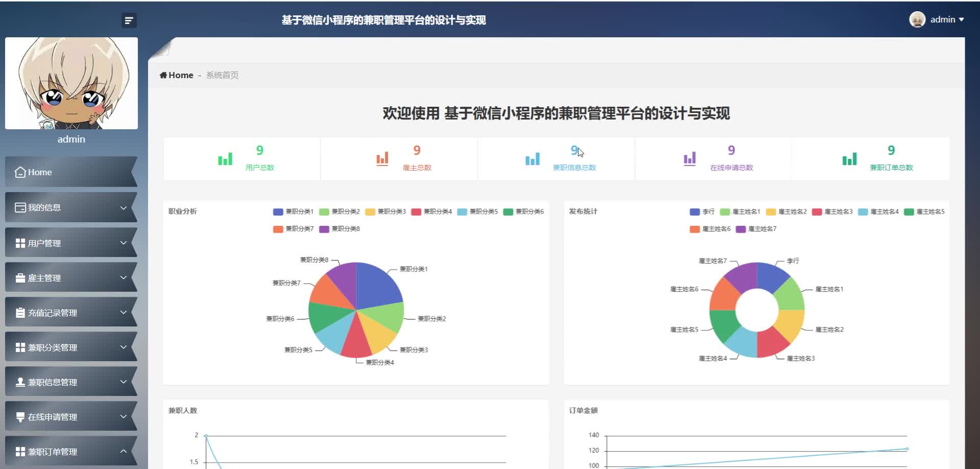Screen dimensions: 980x469
Task: Toggle 雇主姓名7 legend item
Action: pos(756,229)
